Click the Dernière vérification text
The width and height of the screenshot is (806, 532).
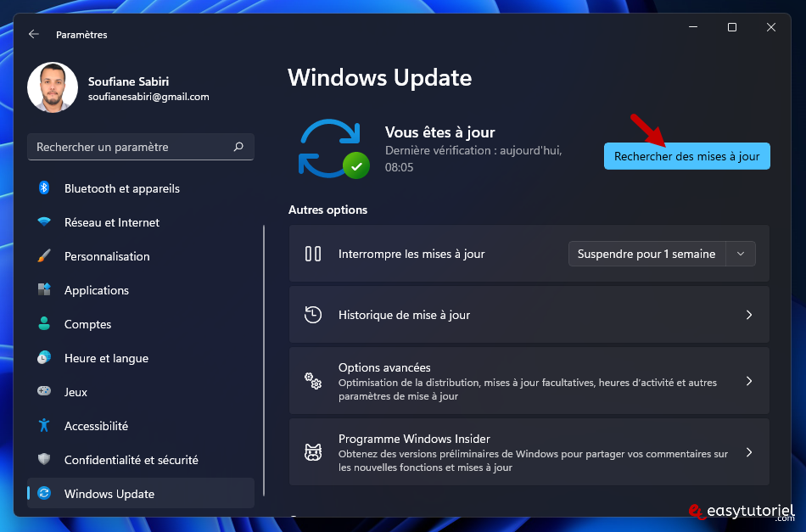[x=473, y=159]
